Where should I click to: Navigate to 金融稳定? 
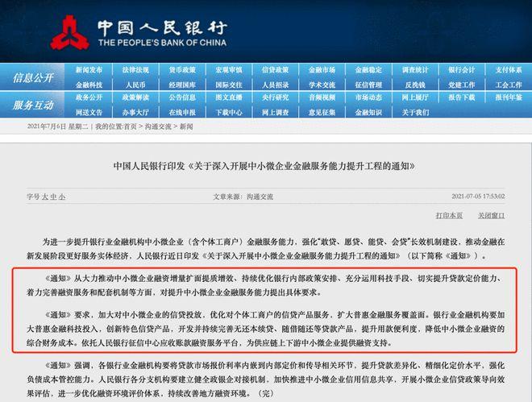[368, 70]
